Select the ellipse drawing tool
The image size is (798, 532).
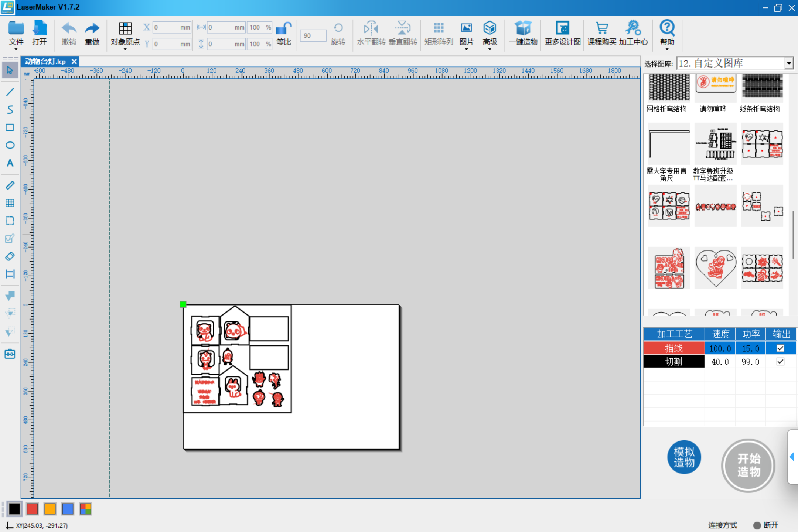[x=10, y=145]
